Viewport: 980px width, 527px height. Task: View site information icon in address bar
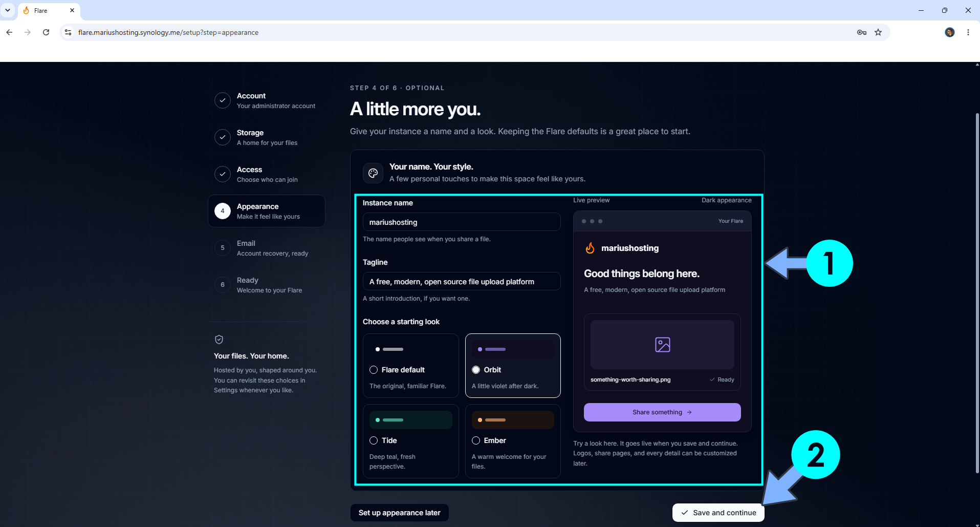pos(68,32)
